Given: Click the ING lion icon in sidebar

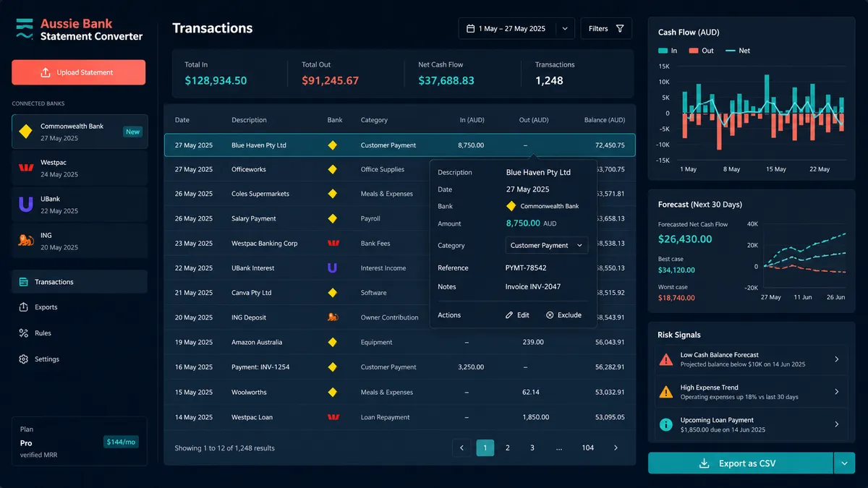Looking at the screenshot, I should tap(26, 241).
